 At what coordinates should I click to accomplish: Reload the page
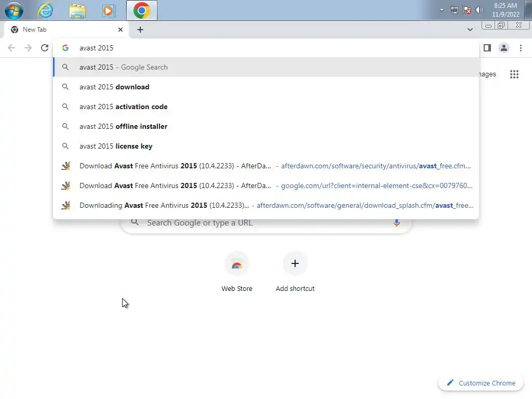45,48
